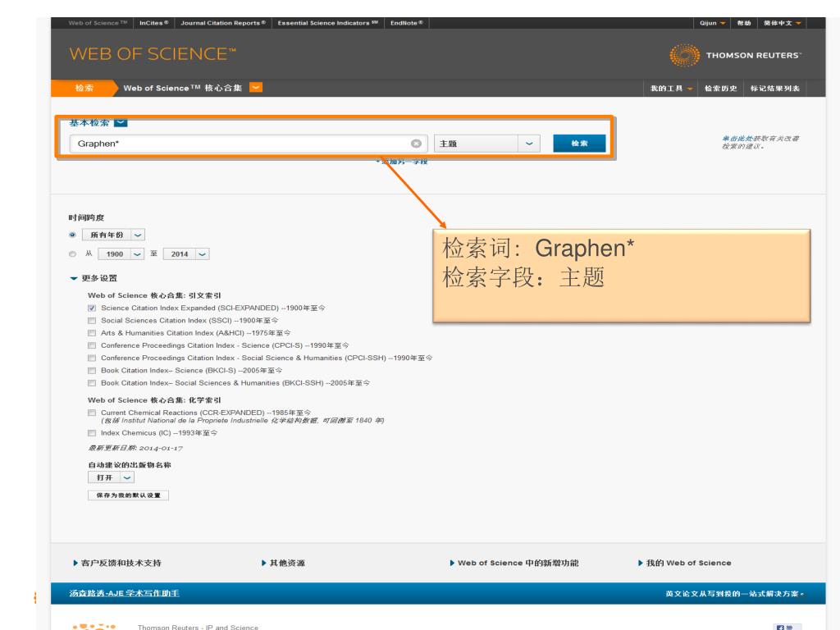The height and width of the screenshot is (630, 840).
Task: Check Current Chemical Reactions (CCR-EXPANDED)
Action: pyautogui.click(x=92, y=413)
